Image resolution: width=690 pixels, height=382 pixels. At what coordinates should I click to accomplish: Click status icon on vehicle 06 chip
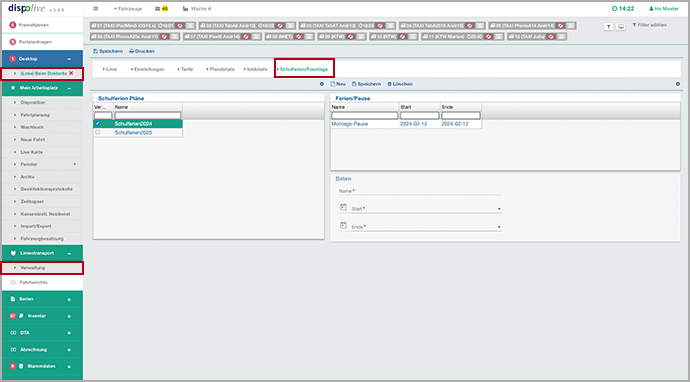164,37
